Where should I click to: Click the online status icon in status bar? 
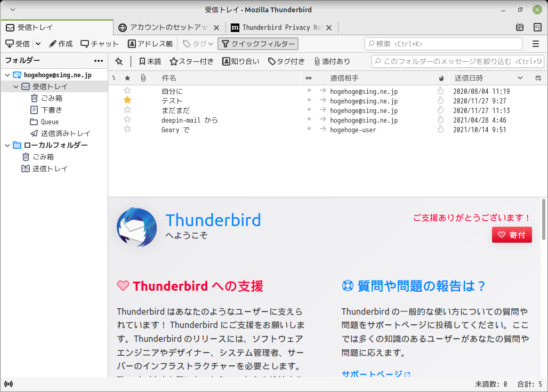coord(9,384)
